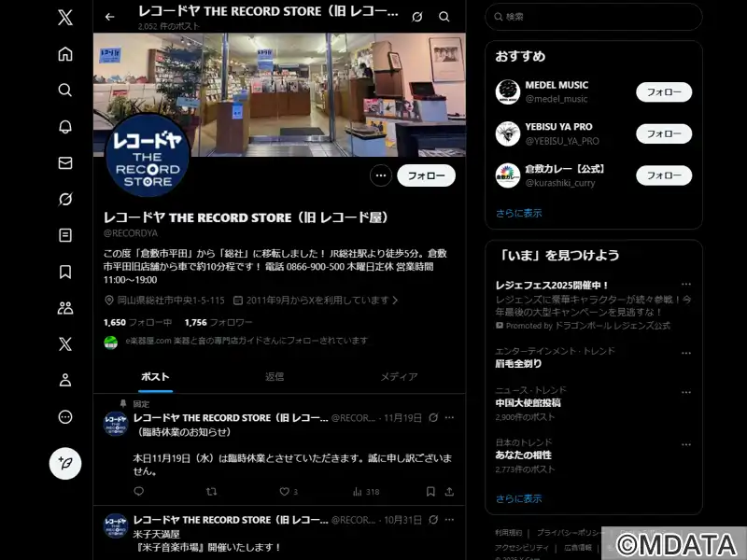Open more options for レジェフェス2025 trend
The height and width of the screenshot is (560, 747).
(686, 285)
